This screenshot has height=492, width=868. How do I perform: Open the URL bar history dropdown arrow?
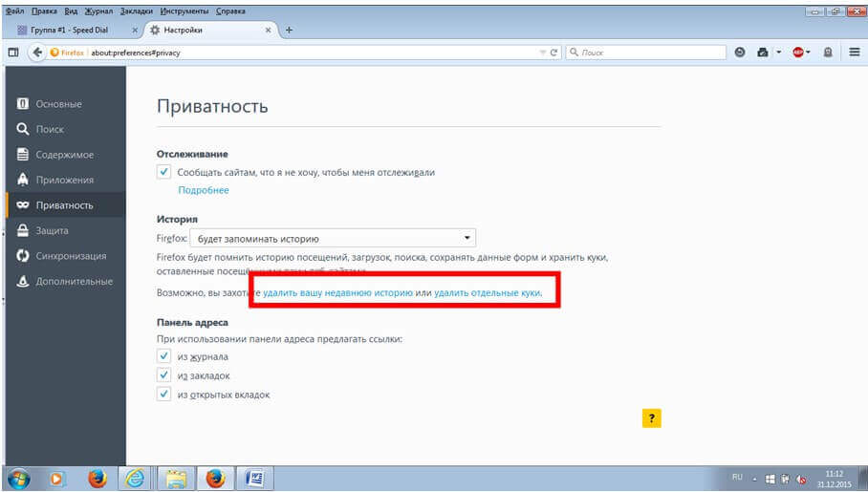click(542, 53)
